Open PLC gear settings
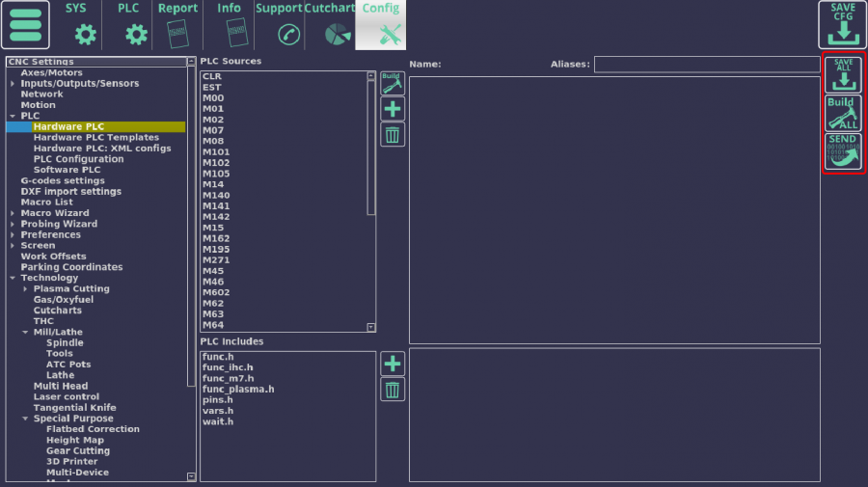This screenshot has width=868, height=487. tap(136, 35)
